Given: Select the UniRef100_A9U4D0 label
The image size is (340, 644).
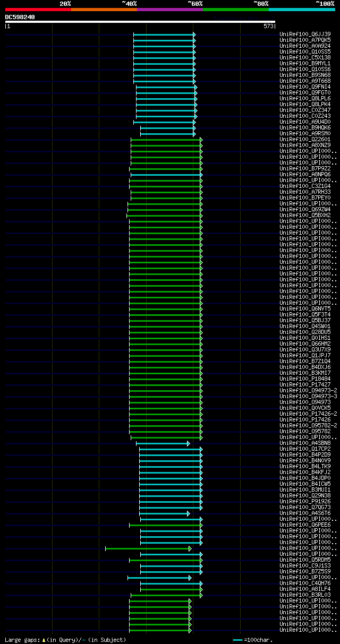Looking at the screenshot, I should [305, 122].
